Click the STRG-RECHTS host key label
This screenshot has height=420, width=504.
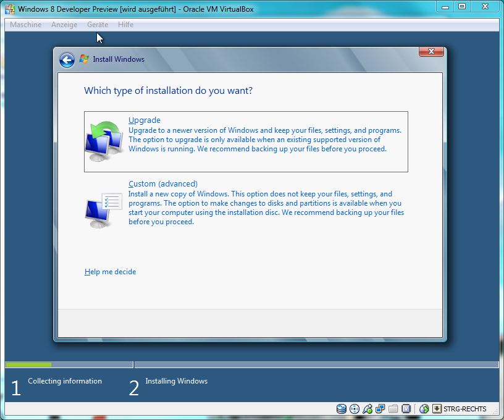click(x=465, y=409)
